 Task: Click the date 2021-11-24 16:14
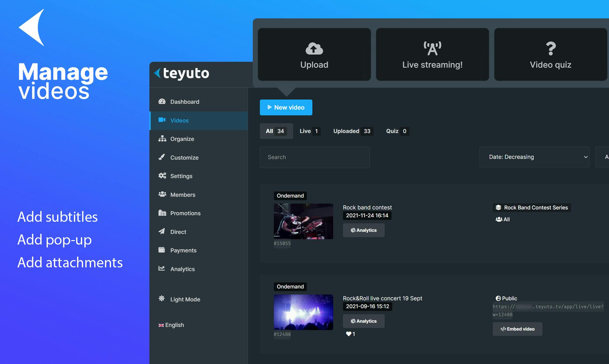(367, 215)
